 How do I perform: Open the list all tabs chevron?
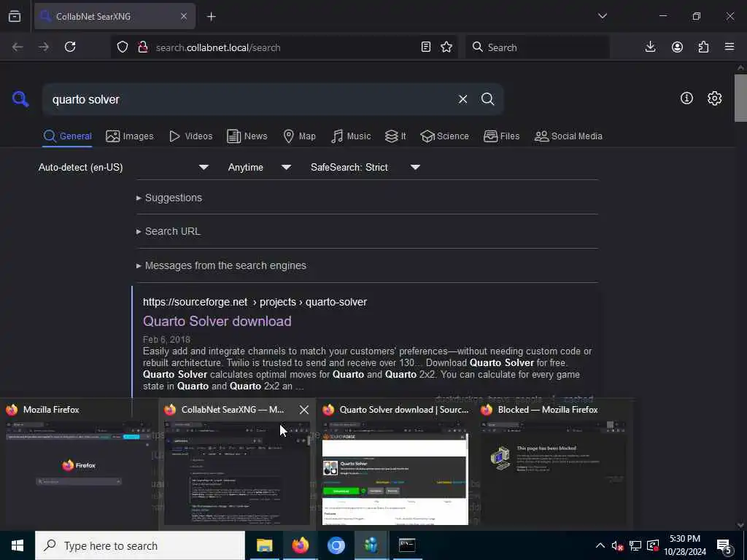point(602,16)
